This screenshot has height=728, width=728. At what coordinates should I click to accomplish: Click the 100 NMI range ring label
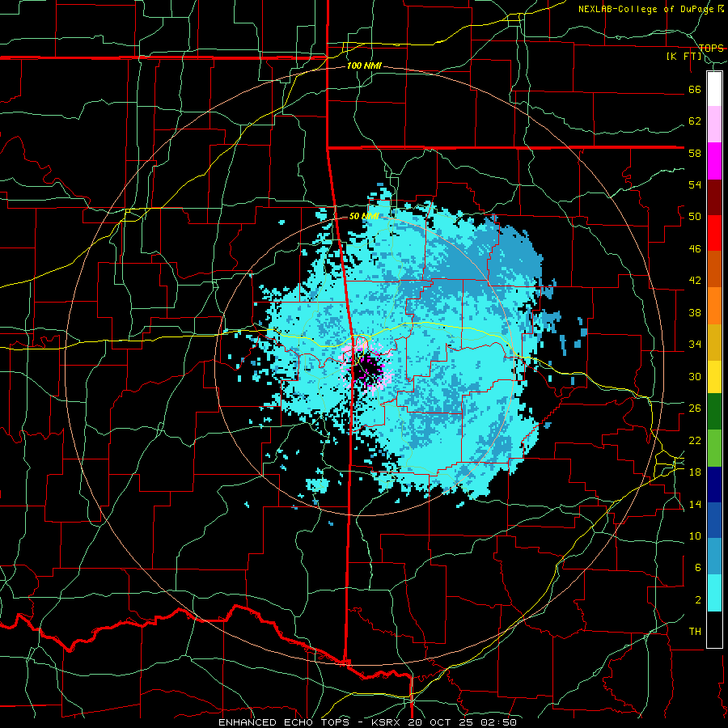(x=364, y=66)
